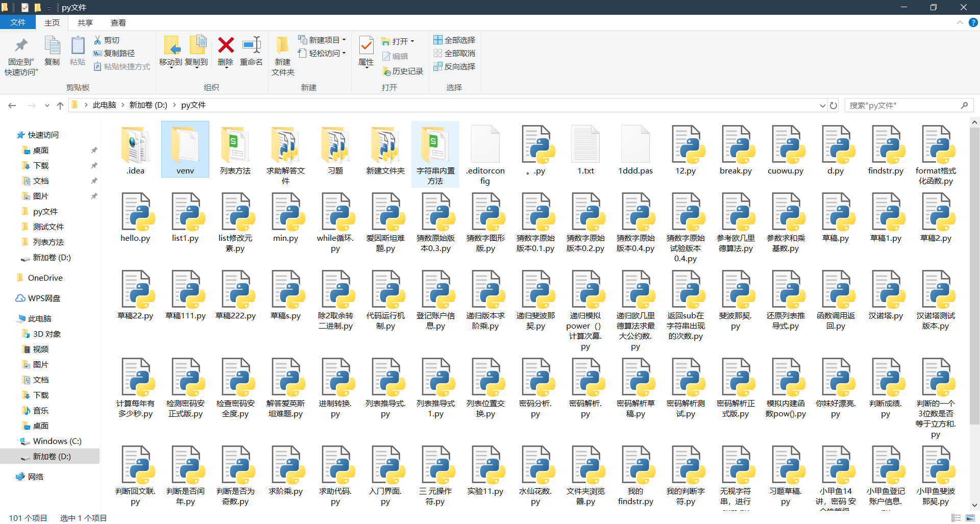Screen dimensions: 980x524
Task: Click 反向选择 button
Action: 454,66
